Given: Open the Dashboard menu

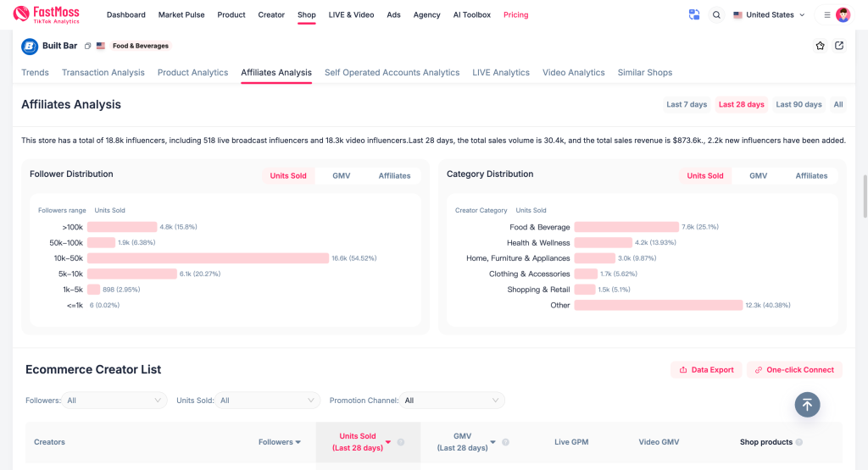Looking at the screenshot, I should pos(126,15).
